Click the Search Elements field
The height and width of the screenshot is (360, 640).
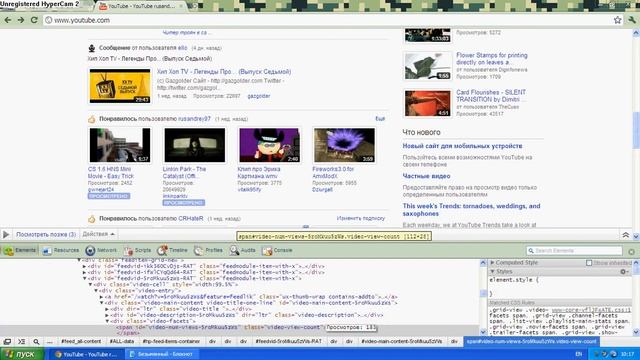(x=575, y=251)
